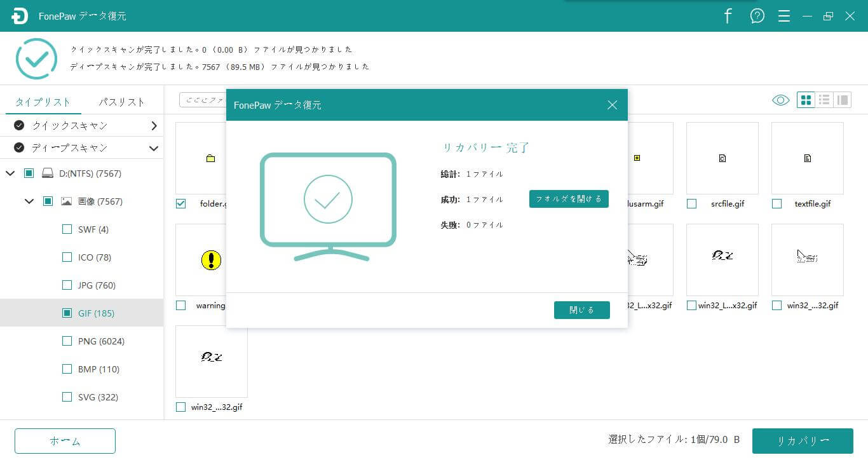Click the FonePaw logo icon
The width and height of the screenshot is (868, 469).
(x=19, y=16)
